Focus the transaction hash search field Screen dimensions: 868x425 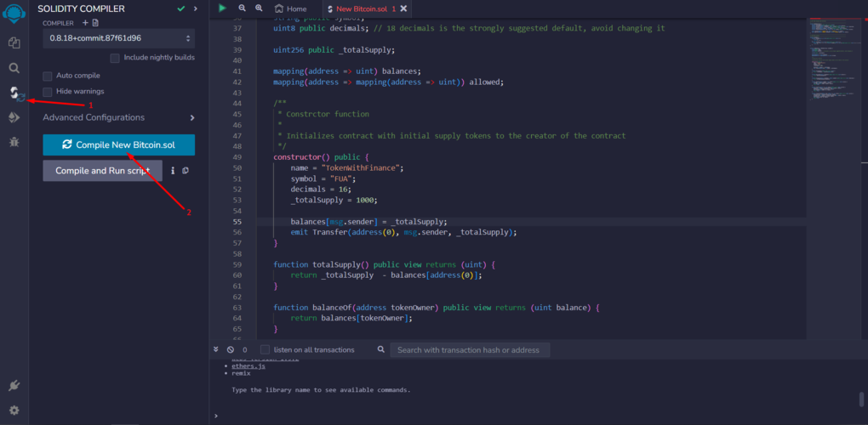coord(470,349)
